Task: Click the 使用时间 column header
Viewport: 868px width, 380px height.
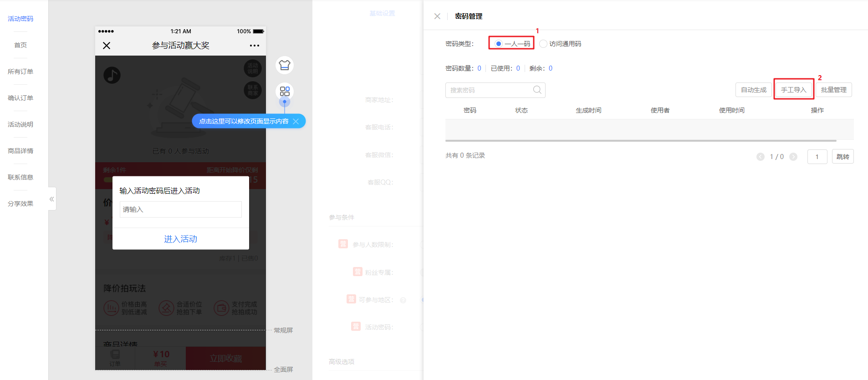Action: click(732, 110)
